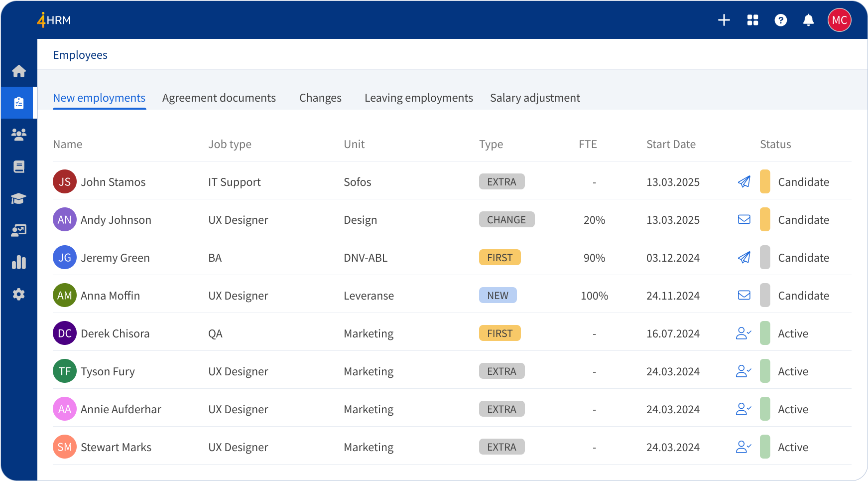The height and width of the screenshot is (481, 868).
Task: Sort by Start Date column header
Action: coord(671,144)
